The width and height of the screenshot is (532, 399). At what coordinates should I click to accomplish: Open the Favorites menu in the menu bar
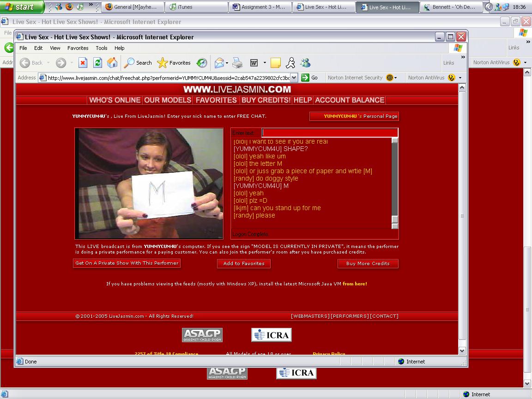[x=78, y=48]
